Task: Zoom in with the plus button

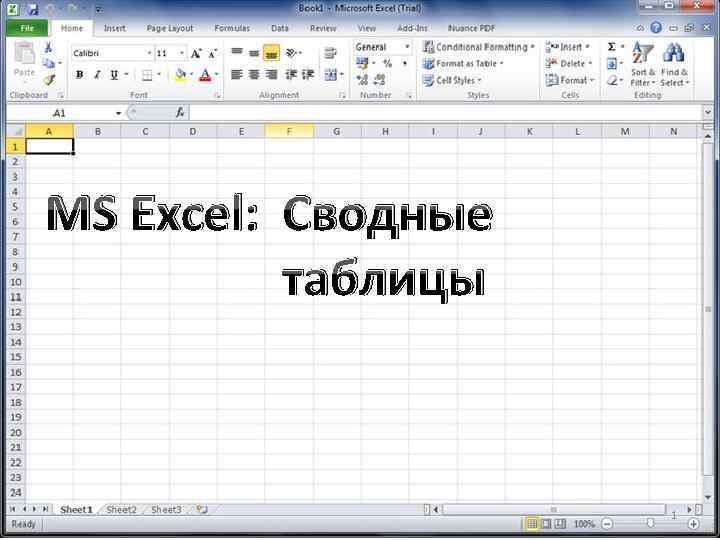Action: tap(693, 524)
